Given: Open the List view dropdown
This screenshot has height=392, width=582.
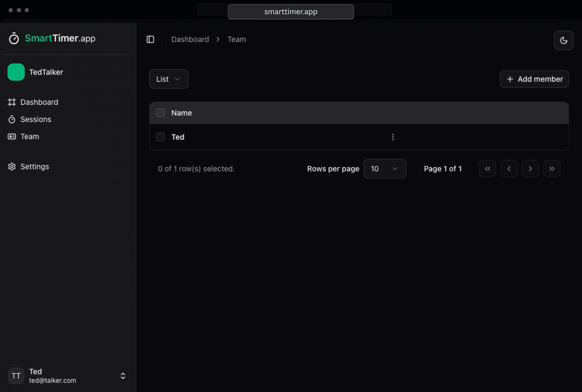Looking at the screenshot, I should click(169, 79).
